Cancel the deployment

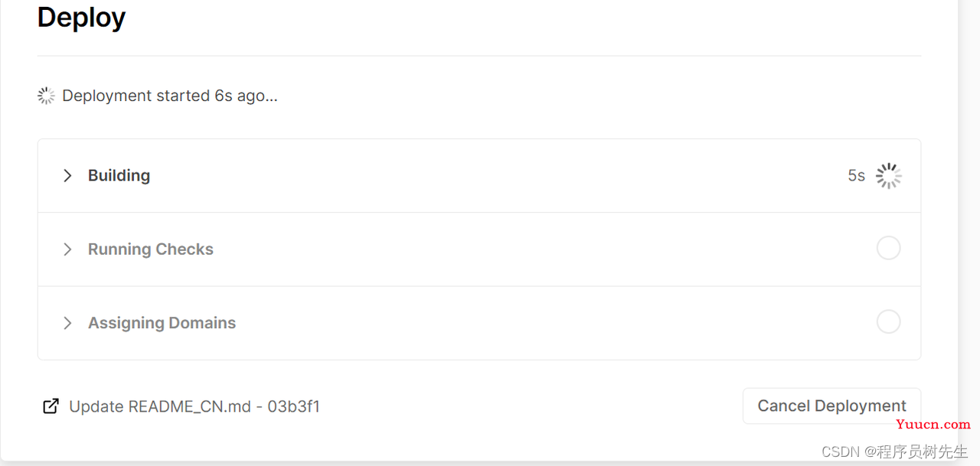(x=831, y=406)
